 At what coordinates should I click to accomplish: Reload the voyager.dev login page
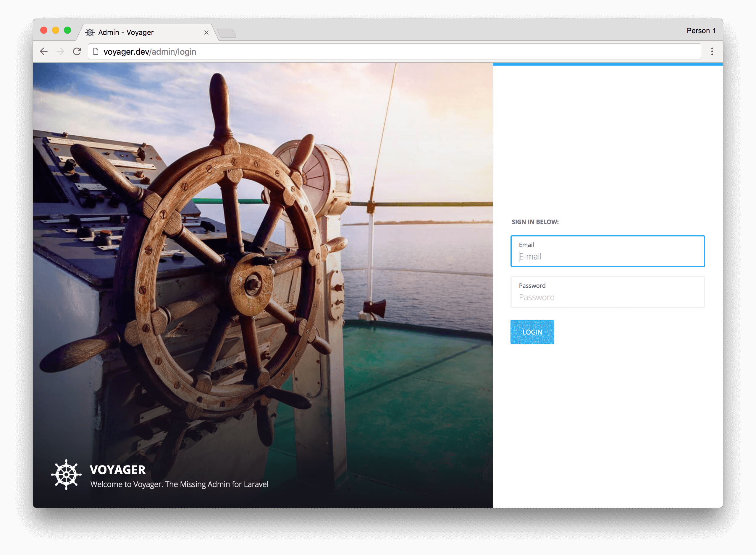point(77,51)
